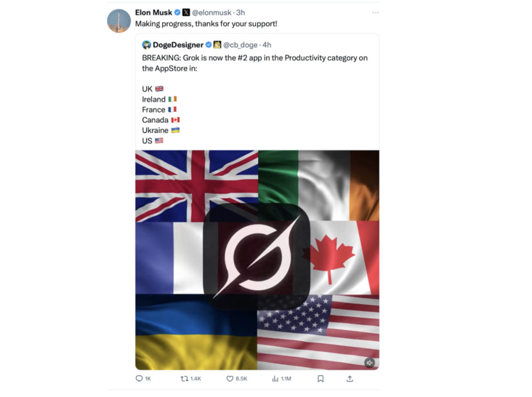The image size is (532, 397).
Task: Open the three-dot more options menu
Action: coord(375,13)
